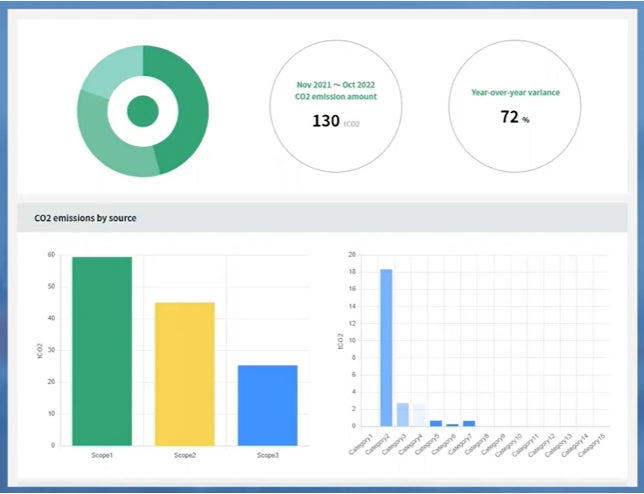Select the pale Category4 bar

pyautogui.click(x=419, y=416)
